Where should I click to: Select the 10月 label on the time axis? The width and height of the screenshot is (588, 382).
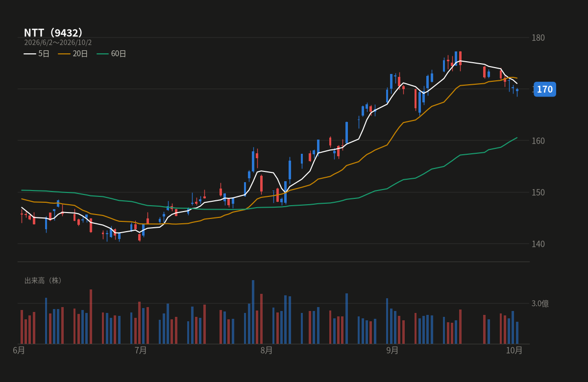point(514,350)
